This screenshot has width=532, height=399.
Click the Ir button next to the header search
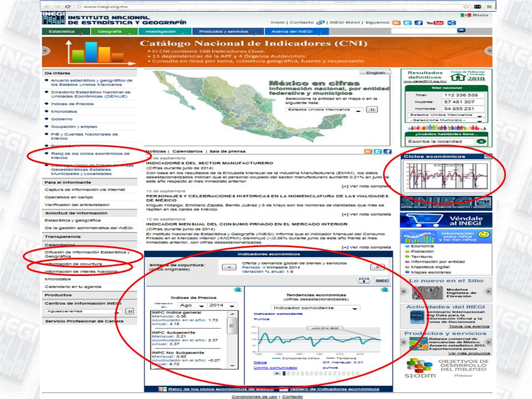(x=462, y=30)
